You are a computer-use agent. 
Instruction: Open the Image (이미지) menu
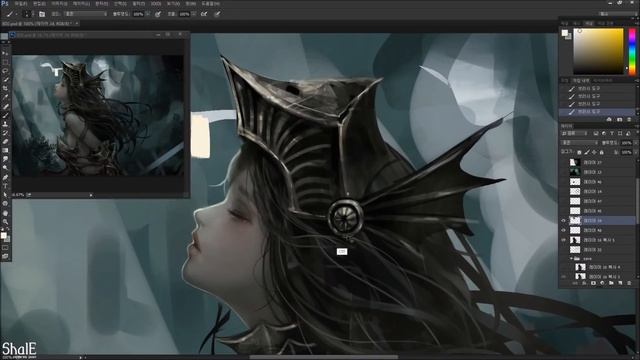60,4
